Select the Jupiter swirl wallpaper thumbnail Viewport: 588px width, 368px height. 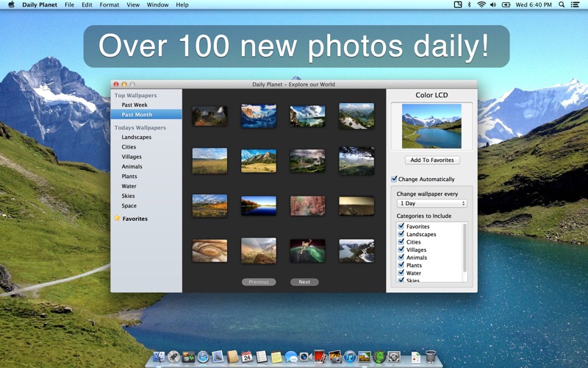tap(209, 251)
